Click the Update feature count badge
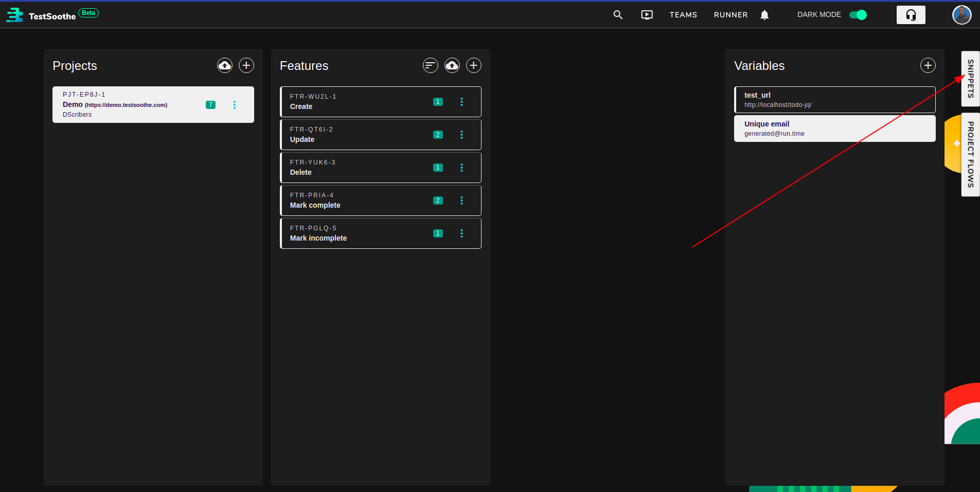 pyautogui.click(x=438, y=135)
